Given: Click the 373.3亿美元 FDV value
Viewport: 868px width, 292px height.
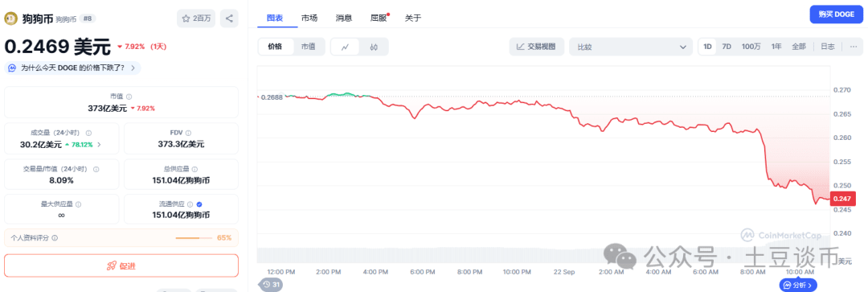Looking at the screenshot, I should pos(181,144).
